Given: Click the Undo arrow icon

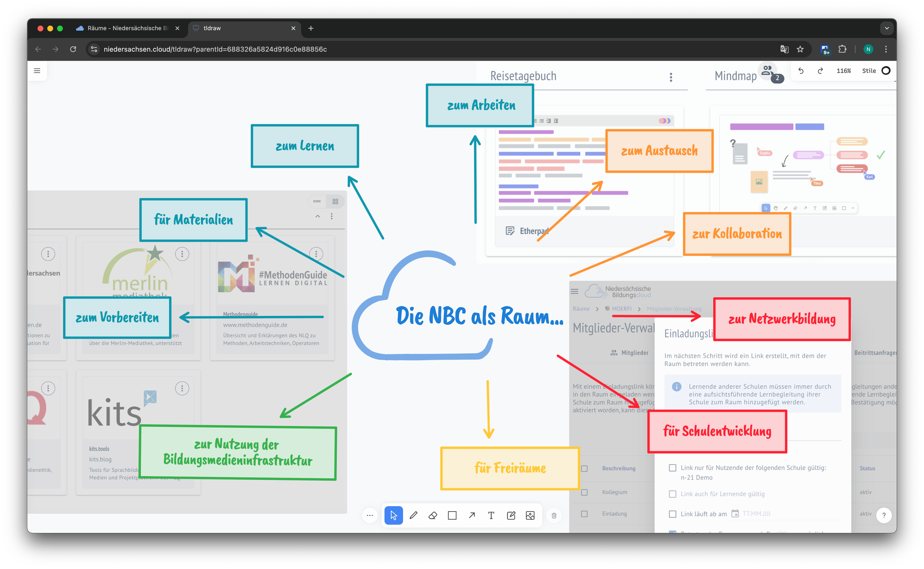Looking at the screenshot, I should [801, 71].
